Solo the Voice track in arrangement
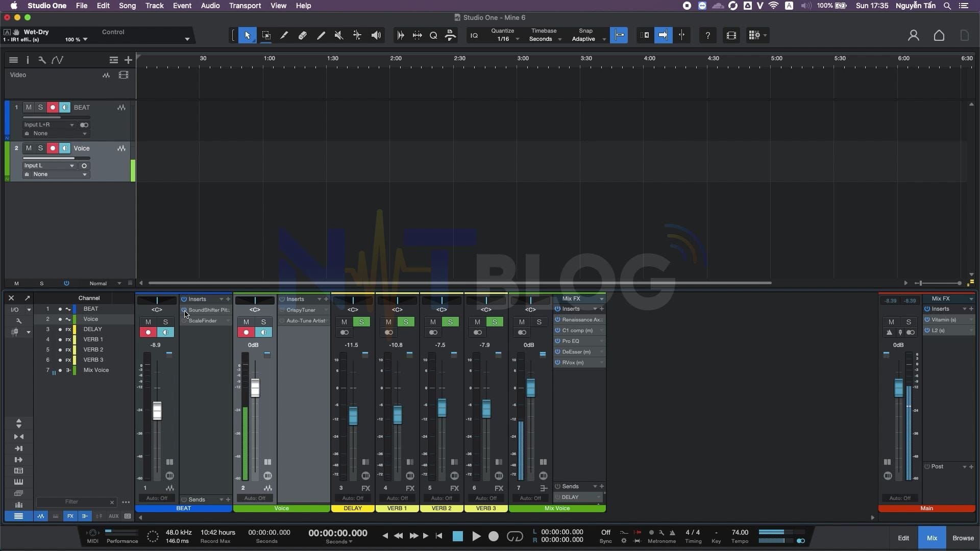Screen dimensions: 980x551 click(40, 148)
